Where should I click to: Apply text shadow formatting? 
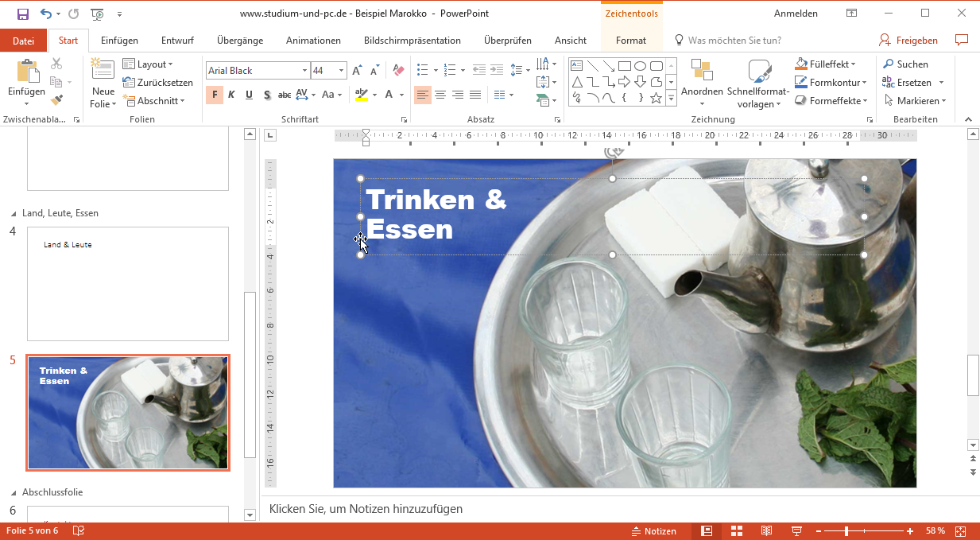pyautogui.click(x=267, y=95)
